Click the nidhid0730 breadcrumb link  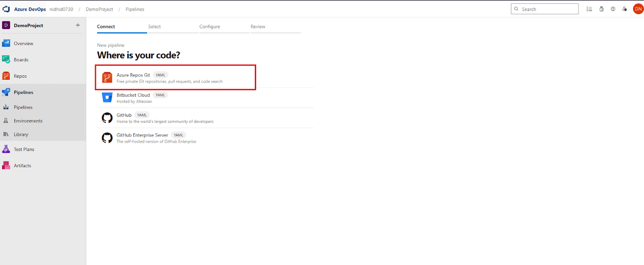(x=61, y=9)
